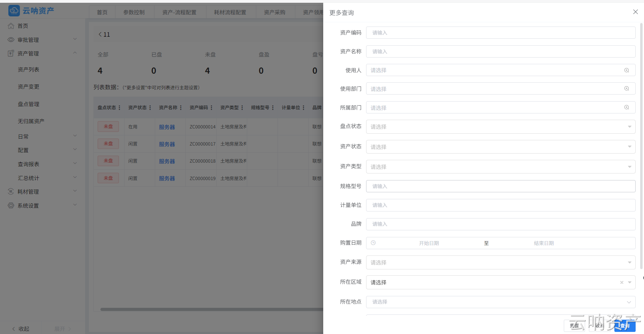This screenshot has width=644, height=334.
Task: Clear the 所在区域 selection with the x icon
Action: coord(622,282)
